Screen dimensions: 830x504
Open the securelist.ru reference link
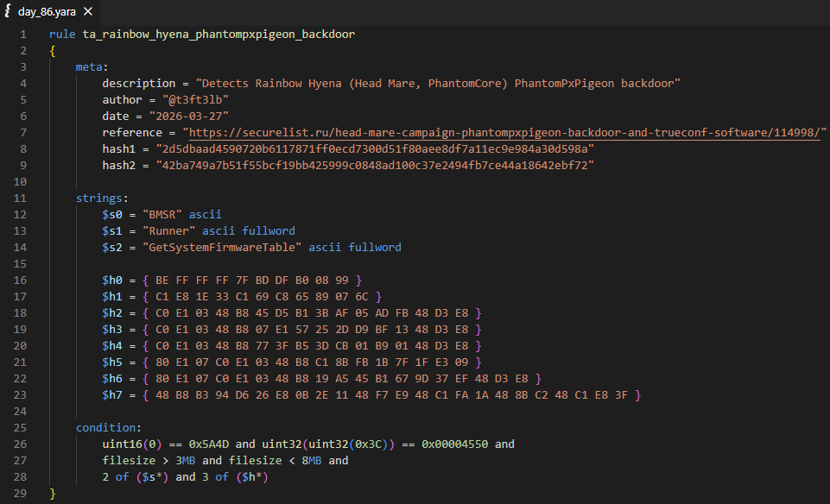coord(504,133)
